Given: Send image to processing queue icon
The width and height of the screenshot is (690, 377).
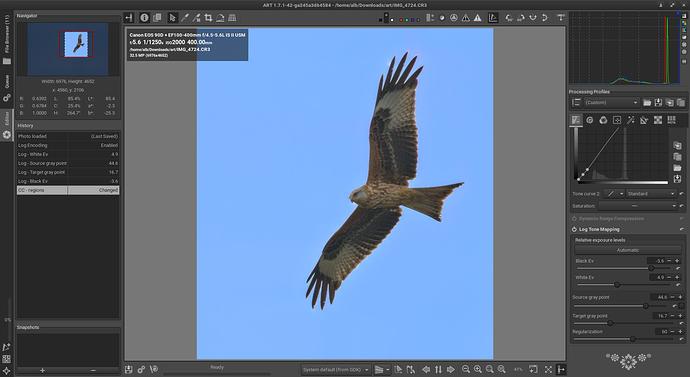Looking at the screenshot, I should (141, 370).
